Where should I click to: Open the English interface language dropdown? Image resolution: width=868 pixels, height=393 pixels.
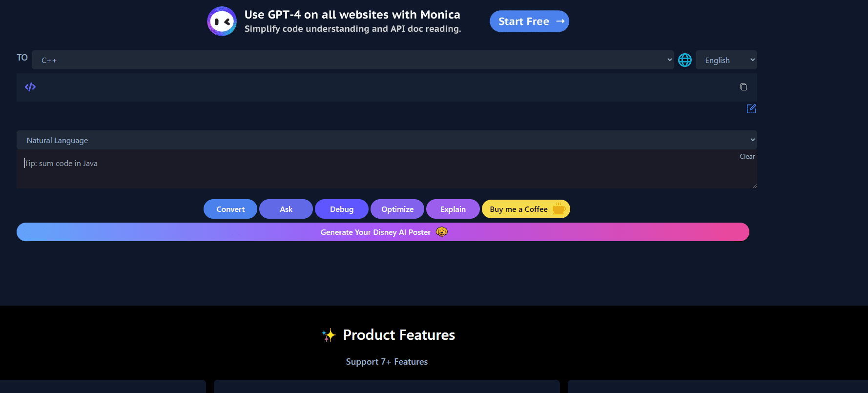point(725,60)
